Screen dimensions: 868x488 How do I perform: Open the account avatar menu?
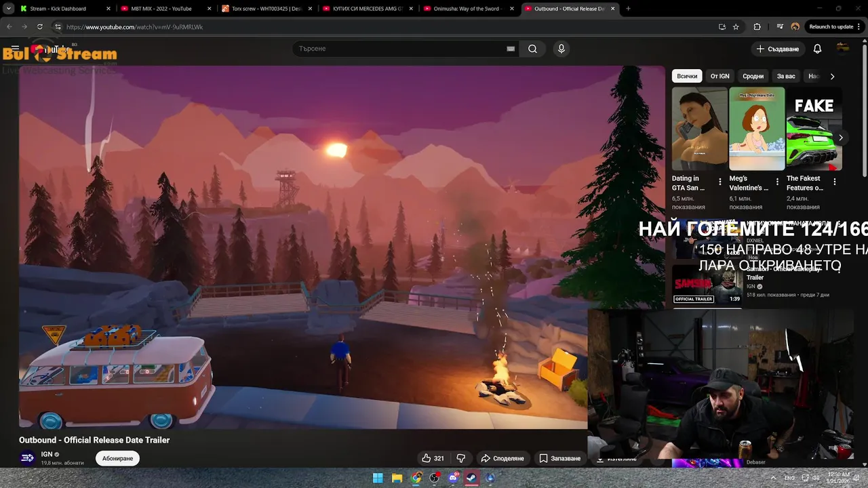pos(843,48)
